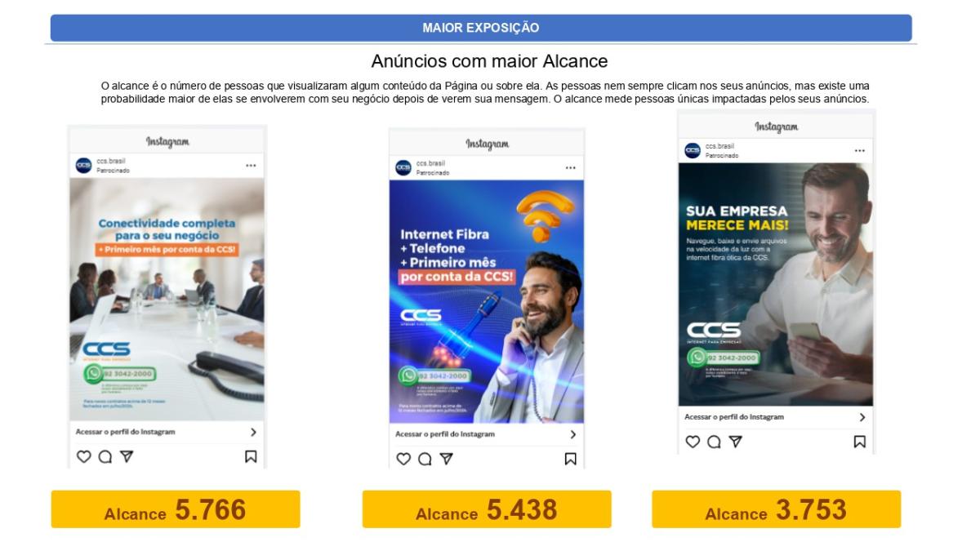Expand the chevron beside second ad's Acessar o perfil
This screenshot has height=551, width=980.
click(x=572, y=434)
